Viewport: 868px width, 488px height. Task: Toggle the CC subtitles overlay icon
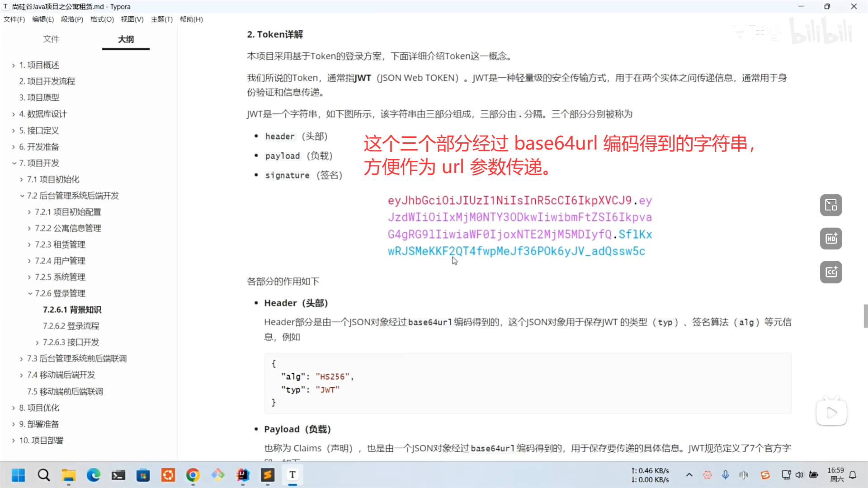(831, 272)
